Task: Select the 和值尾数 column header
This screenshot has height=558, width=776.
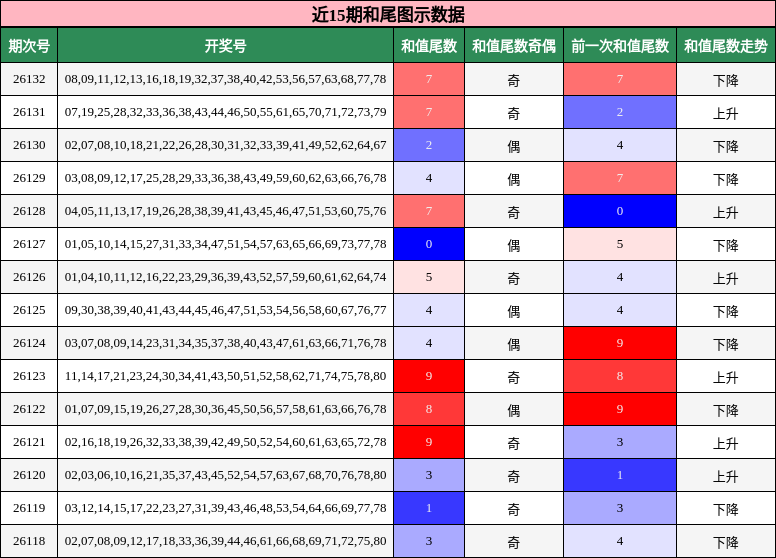Action: 429,46
